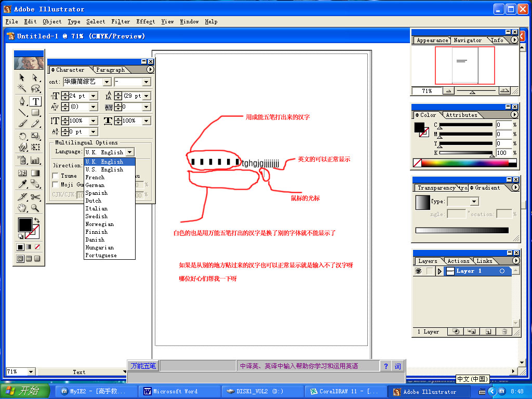The image size is (532, 399).
Task: Select the Zoom magnifier tool
Action: click(35, 208)
